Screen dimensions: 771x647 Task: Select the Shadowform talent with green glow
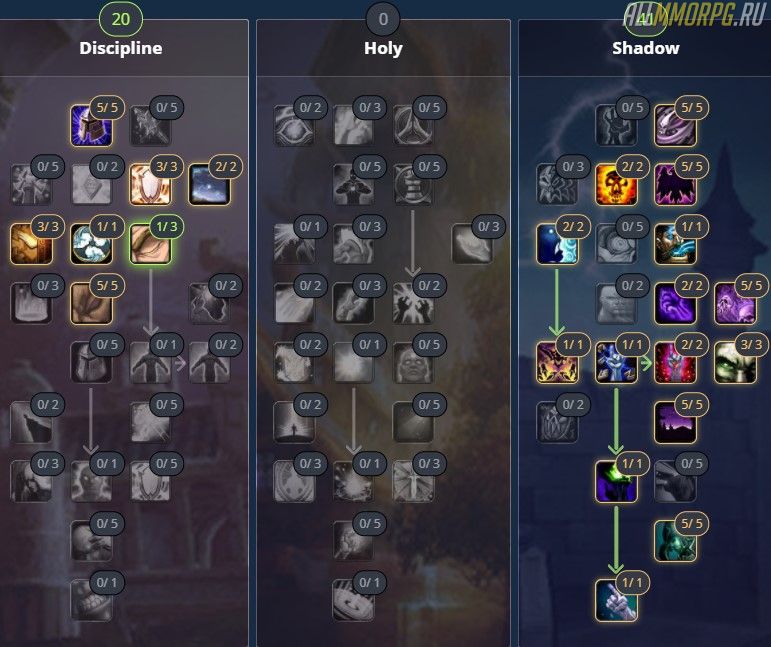[x=616, y=482]
